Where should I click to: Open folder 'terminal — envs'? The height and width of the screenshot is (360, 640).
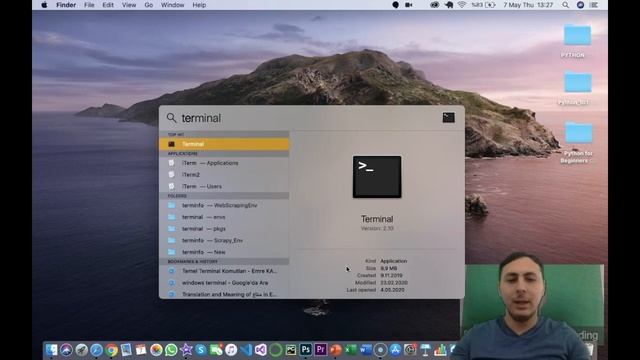pyautogui.click(x=224, y=217)
